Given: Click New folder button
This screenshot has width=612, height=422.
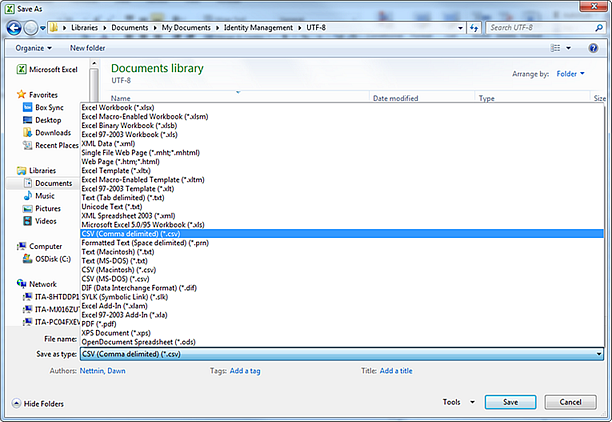Looking at the screenshot, I should coord(87,48).
